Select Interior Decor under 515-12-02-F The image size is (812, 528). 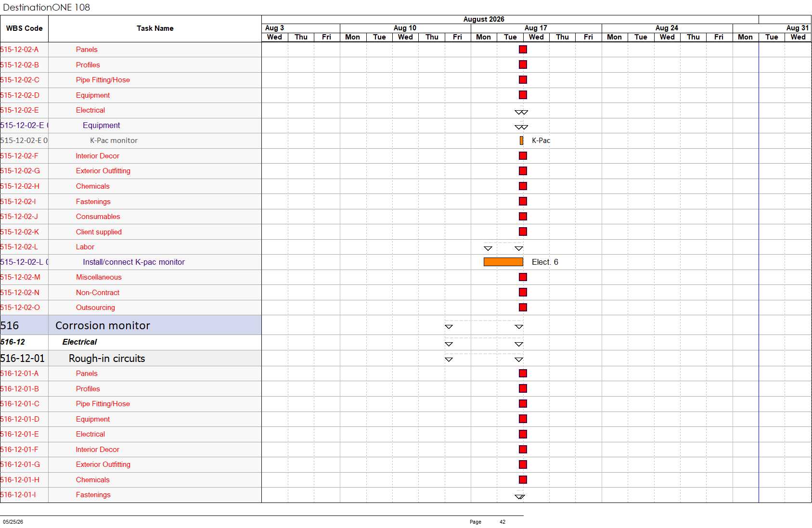click(98, 156)
